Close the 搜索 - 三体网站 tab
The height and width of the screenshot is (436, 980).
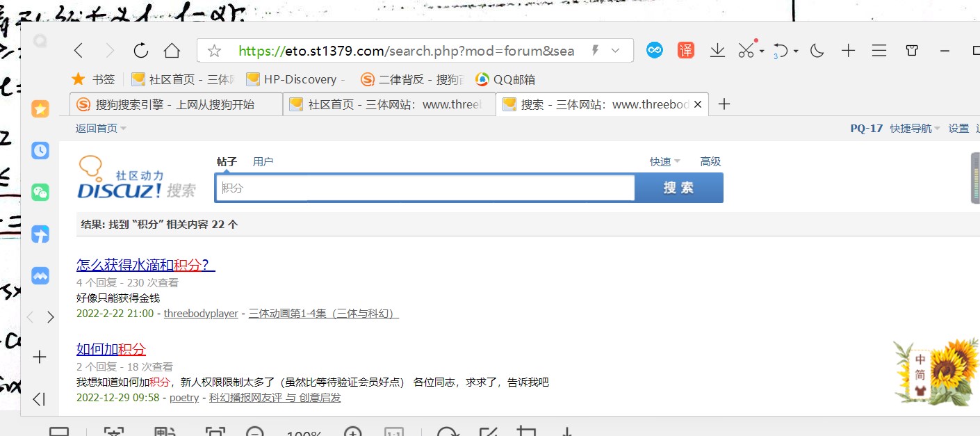698,104
